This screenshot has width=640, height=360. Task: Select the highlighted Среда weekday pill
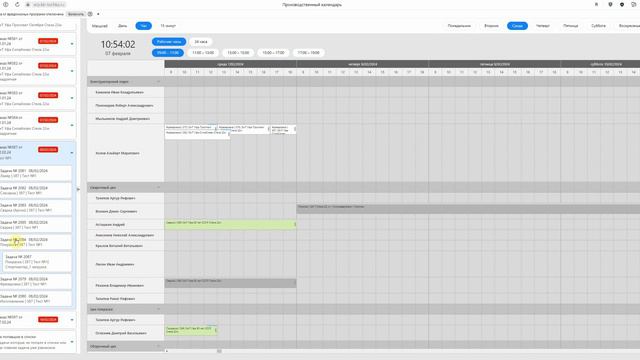tap(517, 26)
